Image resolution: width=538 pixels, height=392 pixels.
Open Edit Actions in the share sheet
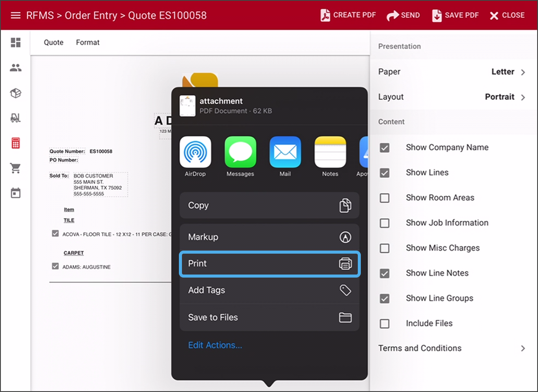click(215, 345)
